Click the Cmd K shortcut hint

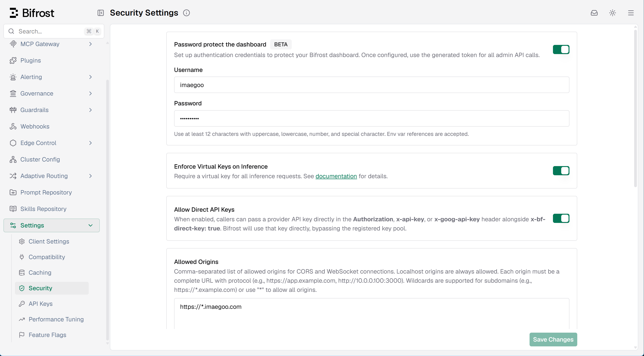click(x=93, y=31)
